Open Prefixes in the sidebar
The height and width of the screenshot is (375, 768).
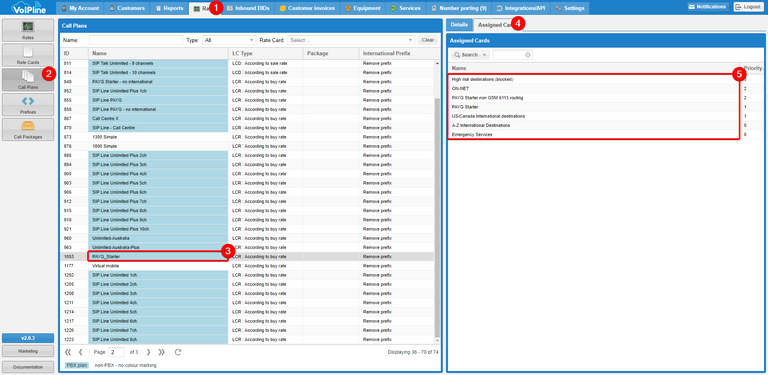click(x=28, y=105)
